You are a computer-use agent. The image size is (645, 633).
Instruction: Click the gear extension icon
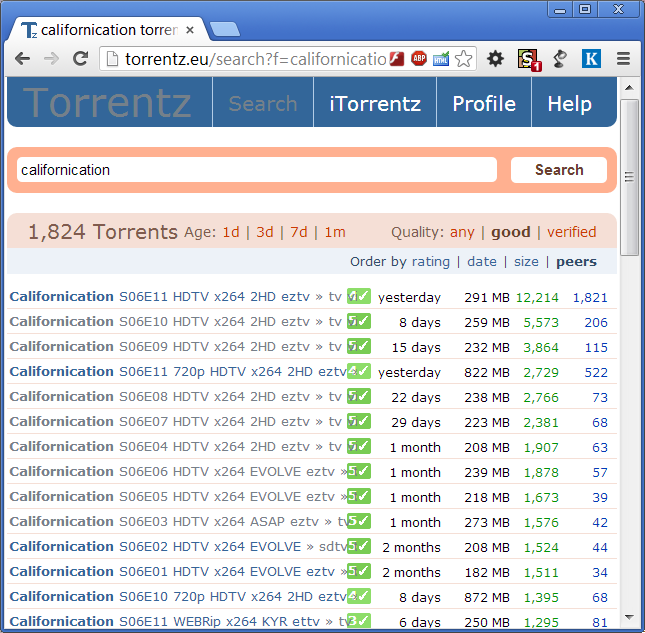495,59
